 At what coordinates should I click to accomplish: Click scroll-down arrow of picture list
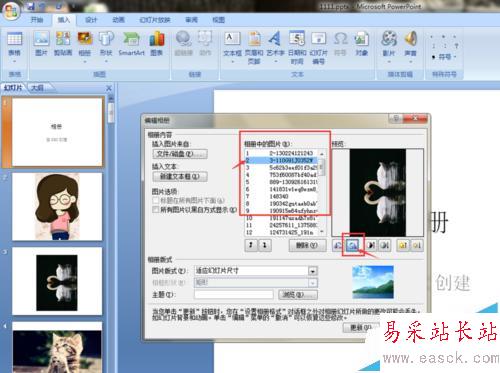(x=322, y=232)
